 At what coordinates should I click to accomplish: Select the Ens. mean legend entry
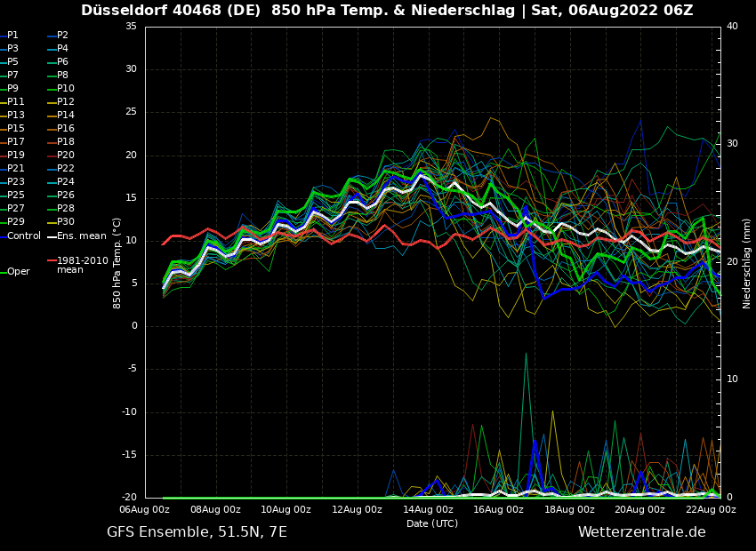[x=81, y=236]
